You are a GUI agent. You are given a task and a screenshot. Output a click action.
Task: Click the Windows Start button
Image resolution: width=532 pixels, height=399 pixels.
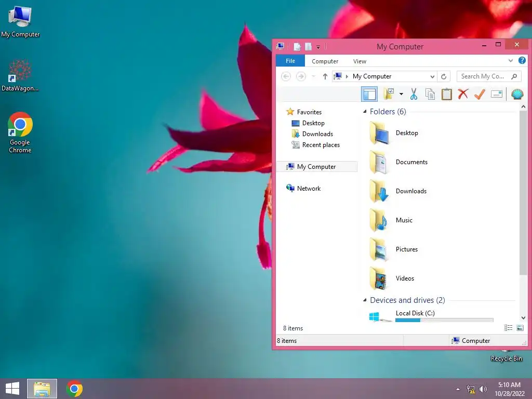(12, 389)
